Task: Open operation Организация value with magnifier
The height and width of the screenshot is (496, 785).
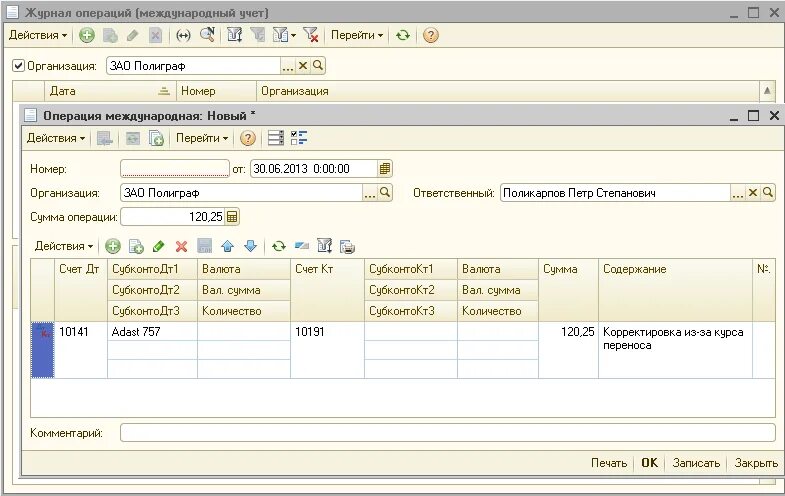Action: [x=384, y=193]
